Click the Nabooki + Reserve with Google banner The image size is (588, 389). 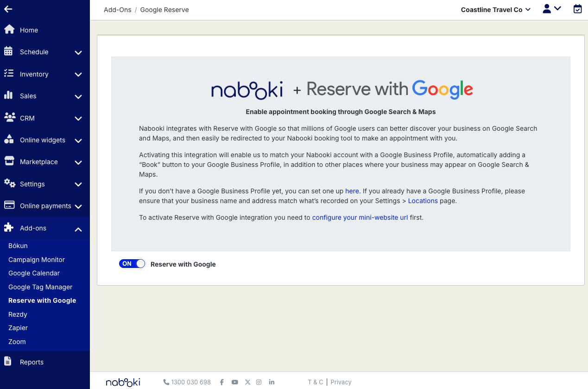coord(341,89)
